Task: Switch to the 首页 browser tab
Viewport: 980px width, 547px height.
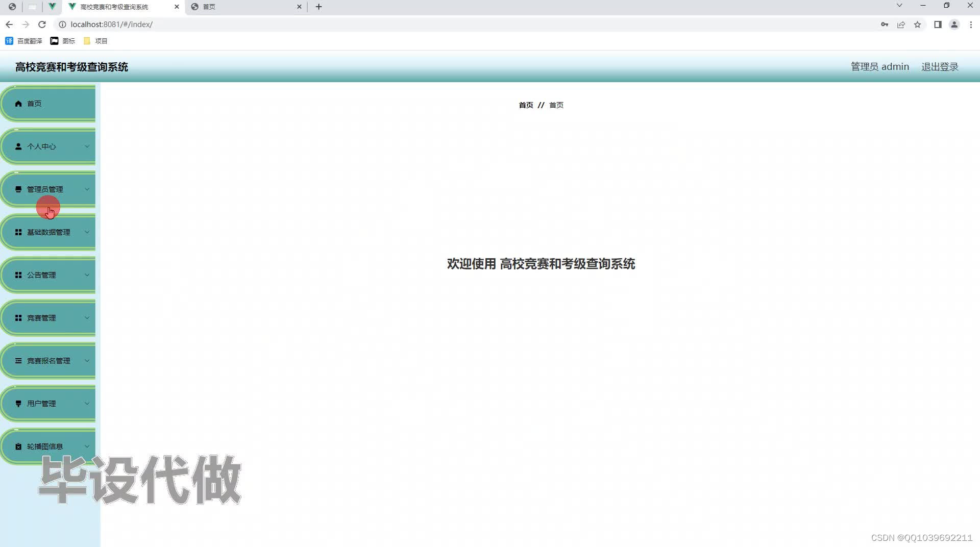Action: (246, 7)
